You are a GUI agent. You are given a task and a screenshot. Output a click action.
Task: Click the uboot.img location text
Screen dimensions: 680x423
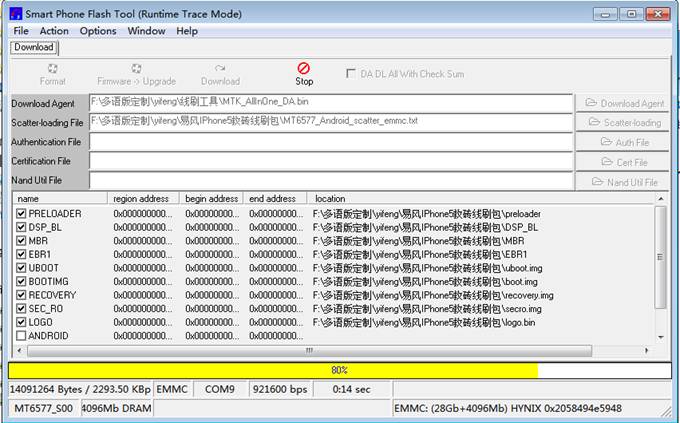pos(428,268)
